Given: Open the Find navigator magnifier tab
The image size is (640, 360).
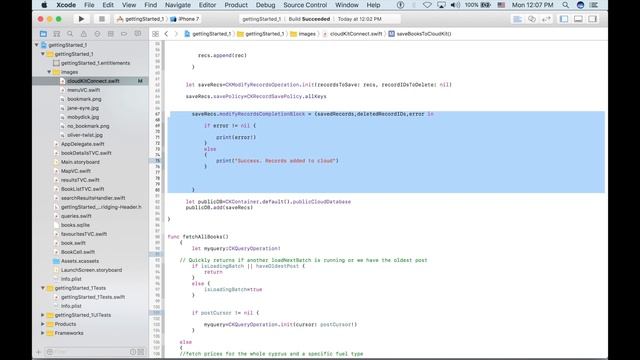Looking at the screenshot, I should (x=70, y=34).
